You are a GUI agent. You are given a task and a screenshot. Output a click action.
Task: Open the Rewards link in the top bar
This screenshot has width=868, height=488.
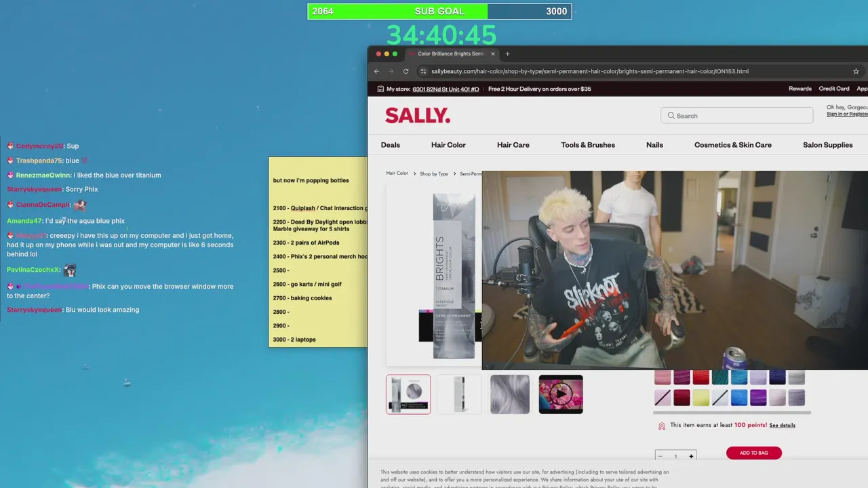(800, 89)
